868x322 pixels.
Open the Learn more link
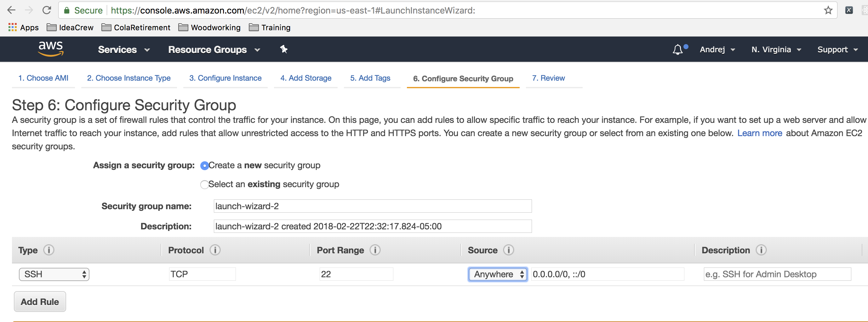pyautogui.click(x=760, y=133)
